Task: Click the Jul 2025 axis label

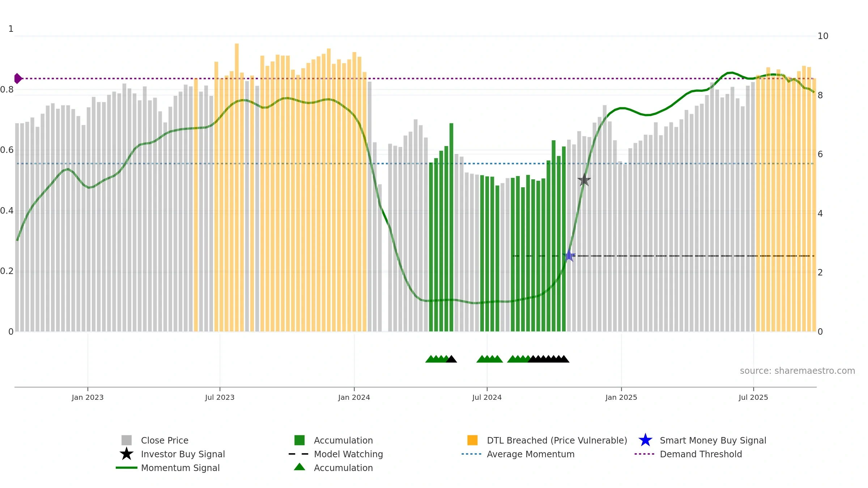Action: (x=753, y=397)
